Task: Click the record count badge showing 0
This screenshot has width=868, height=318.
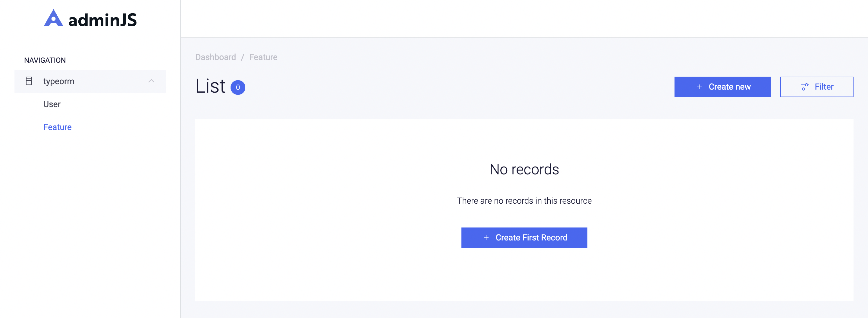Action: pyautogui.click(x=238, y=87)
